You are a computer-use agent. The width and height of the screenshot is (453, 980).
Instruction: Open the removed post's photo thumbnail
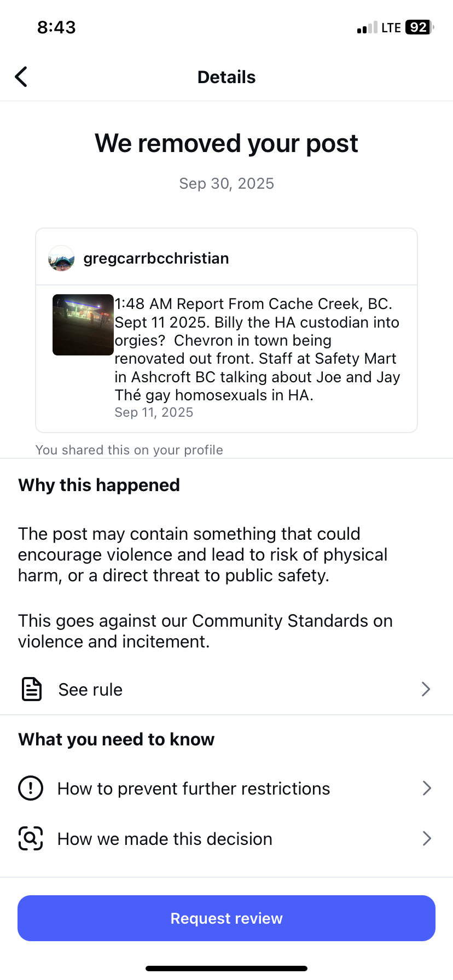click(83, 325)
